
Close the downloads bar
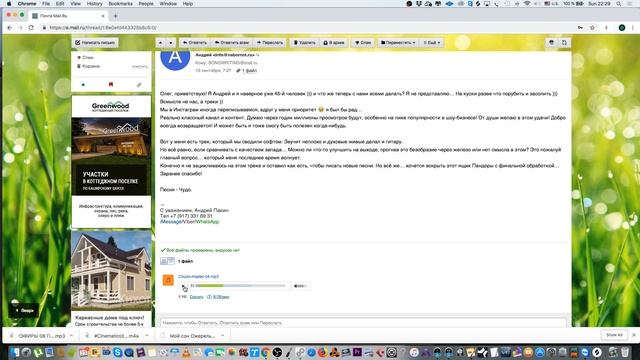(633, 335)
